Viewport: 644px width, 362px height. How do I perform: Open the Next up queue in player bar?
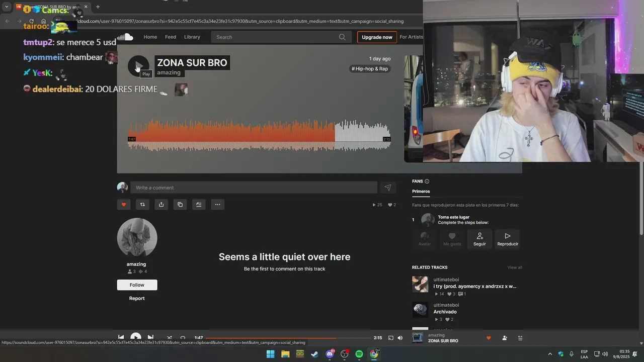tap(520, 338)
